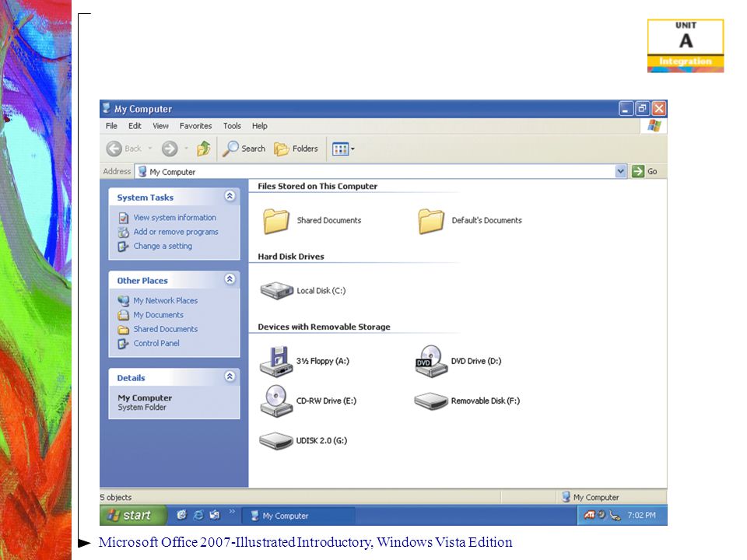This screenshot has height=560, width=747.
Task: Select Default's Documents folder icon
Action: [431, 222]
